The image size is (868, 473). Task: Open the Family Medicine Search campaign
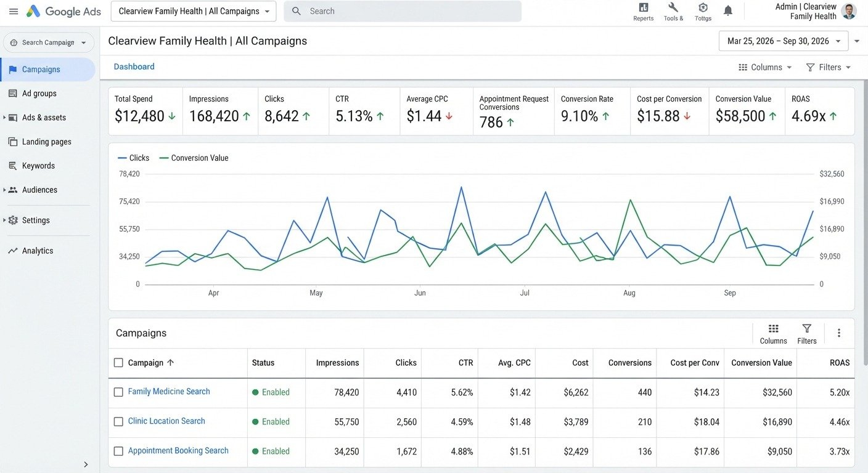click(169, 392)
